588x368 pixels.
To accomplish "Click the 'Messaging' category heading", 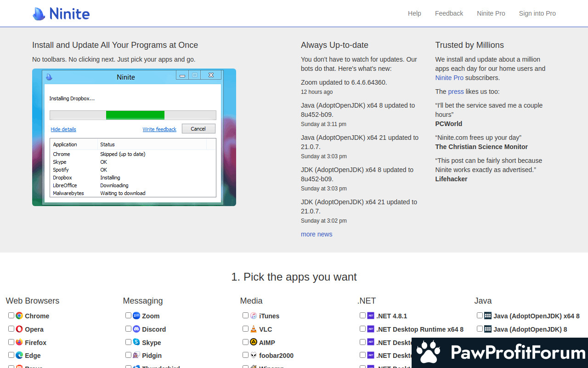I will [143, 301].
